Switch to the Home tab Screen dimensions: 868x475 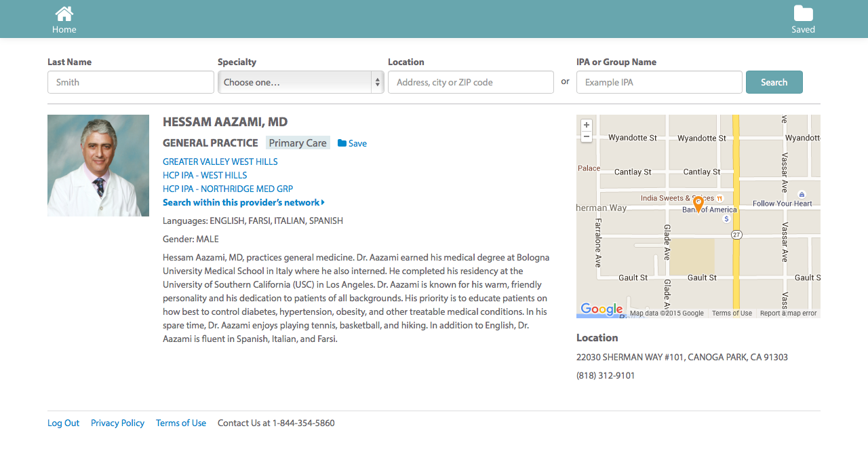click(64, 18)
